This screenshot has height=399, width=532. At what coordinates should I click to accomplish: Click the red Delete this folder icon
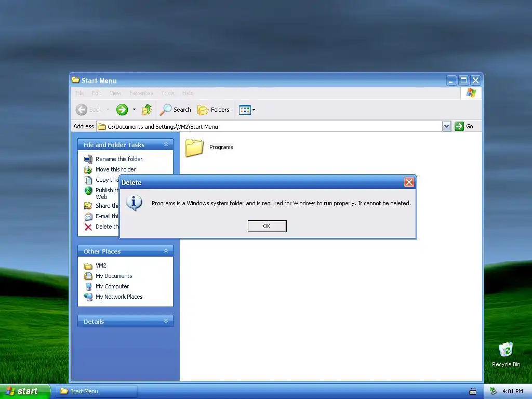click(x=88, y=227)
